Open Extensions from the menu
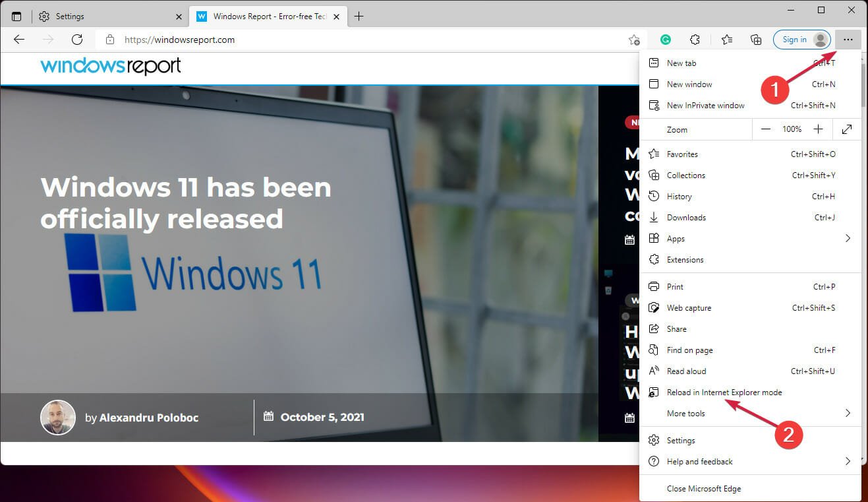 [x=750, y=260]
